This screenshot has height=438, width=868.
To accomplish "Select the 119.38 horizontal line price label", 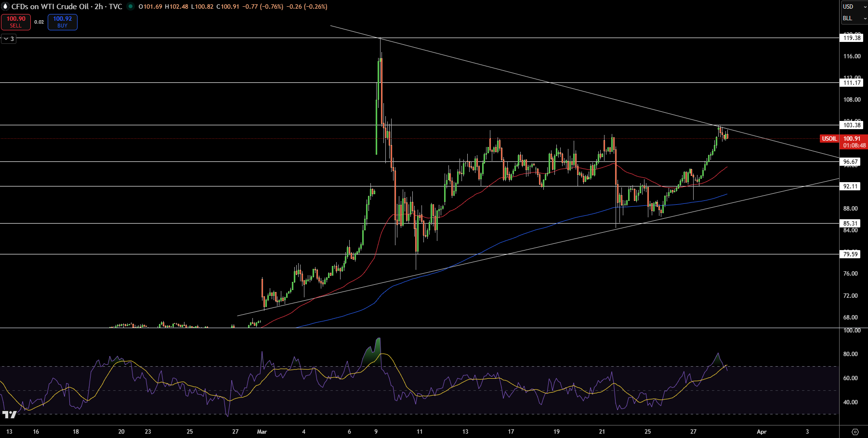I will [x=852, y=38].
